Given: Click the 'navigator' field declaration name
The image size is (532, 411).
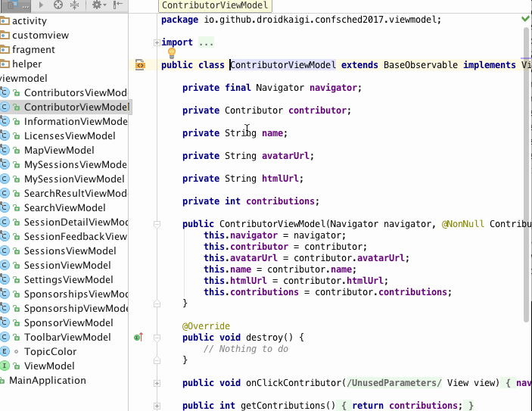Looking at the screenshot, I should point(333,88).
